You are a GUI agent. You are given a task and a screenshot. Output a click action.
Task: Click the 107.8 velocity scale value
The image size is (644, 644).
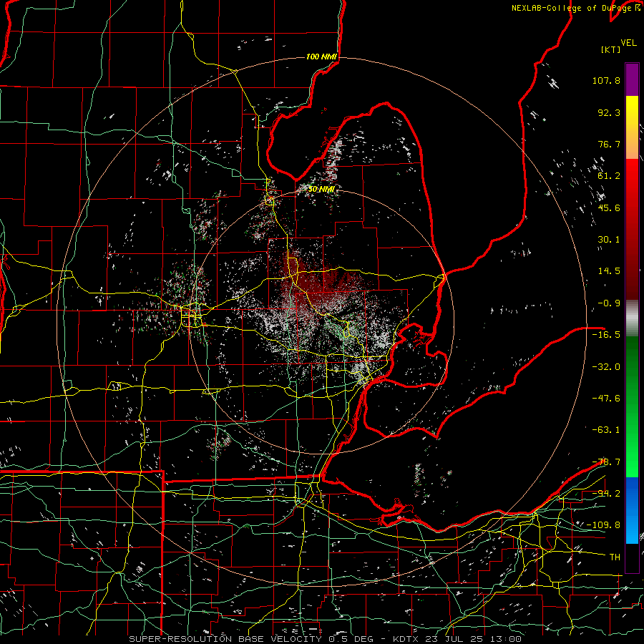606,80
